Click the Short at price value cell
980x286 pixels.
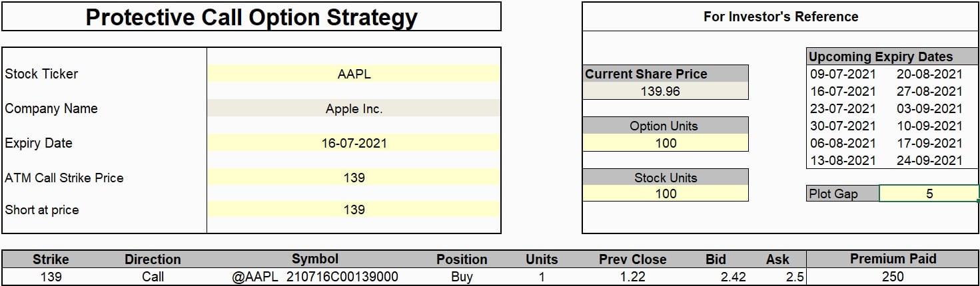pyautogui.click(x=354, y=210)
